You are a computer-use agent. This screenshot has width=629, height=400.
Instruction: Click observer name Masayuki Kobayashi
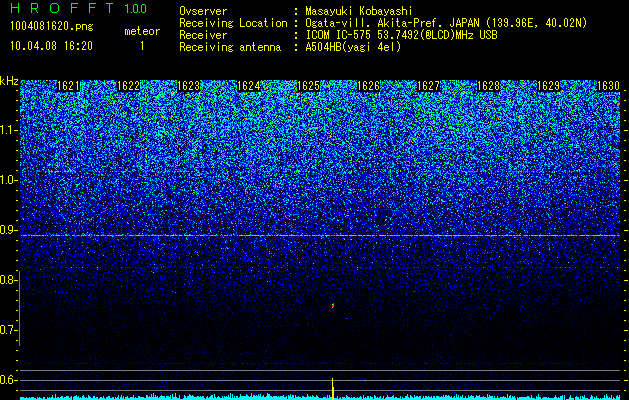(x=359, y=11)
